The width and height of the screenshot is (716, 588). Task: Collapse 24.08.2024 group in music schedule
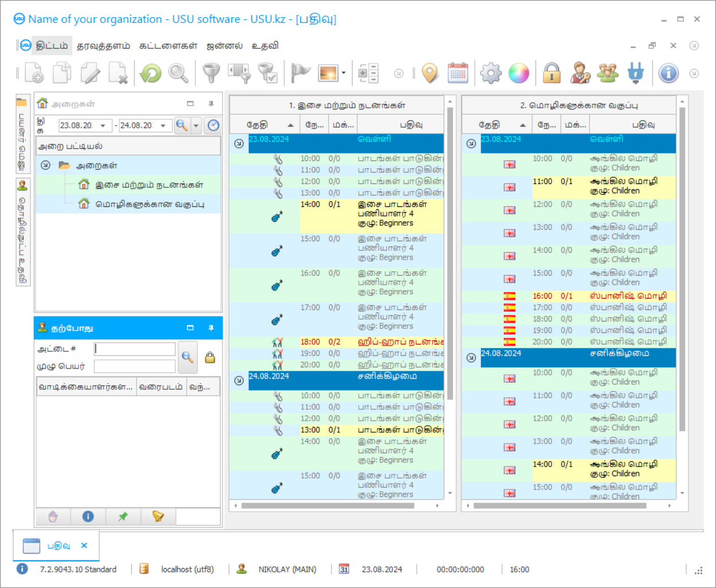[239, 381]
